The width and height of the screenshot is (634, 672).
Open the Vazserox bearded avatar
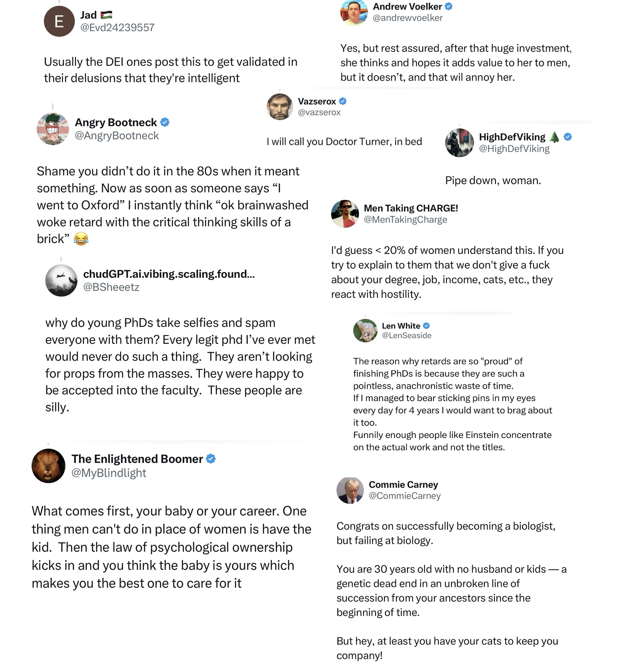(x=279, y=107)
